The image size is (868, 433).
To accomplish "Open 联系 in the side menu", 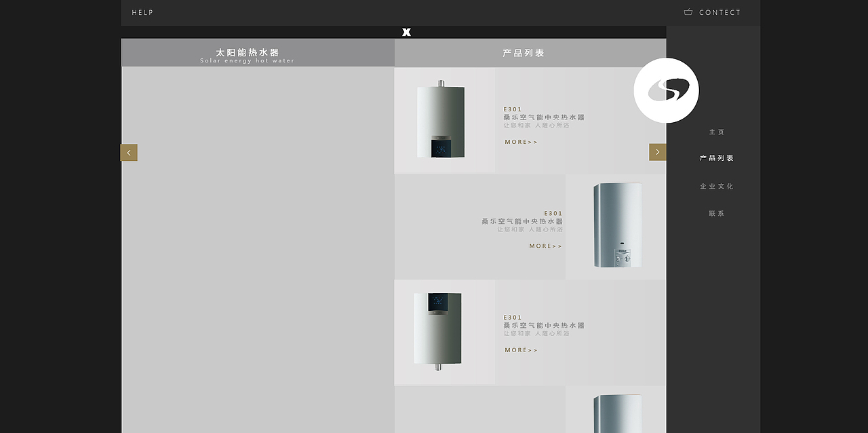I will point(717,213).
